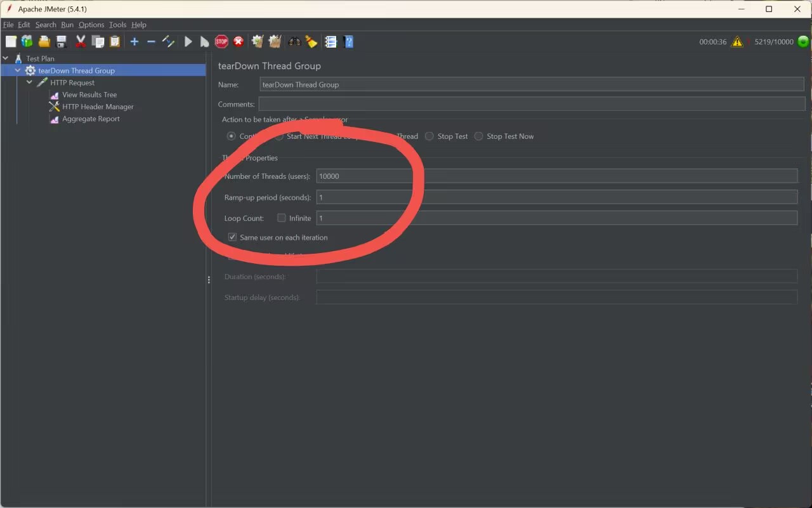Create a new test plan via toolbar icon
Viewport: 812px width, 508px height.
(11, 42)
